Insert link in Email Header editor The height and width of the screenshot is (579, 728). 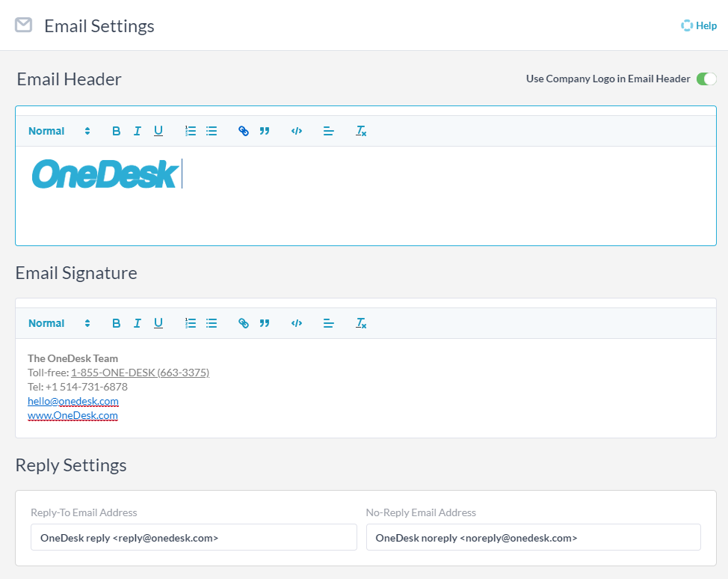coord(243,131)
